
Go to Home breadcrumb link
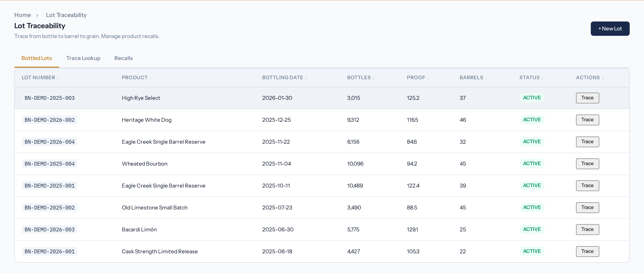pyautogui.click(x=23, y=15)
